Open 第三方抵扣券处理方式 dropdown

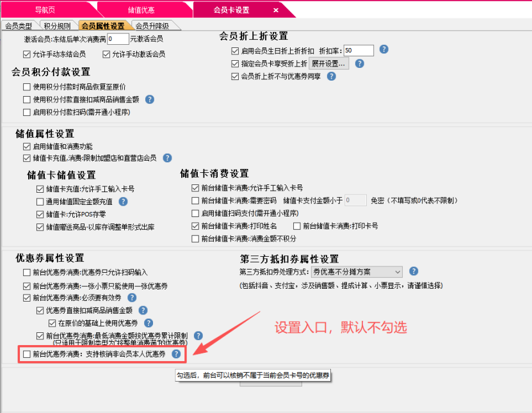coord(357,272)
